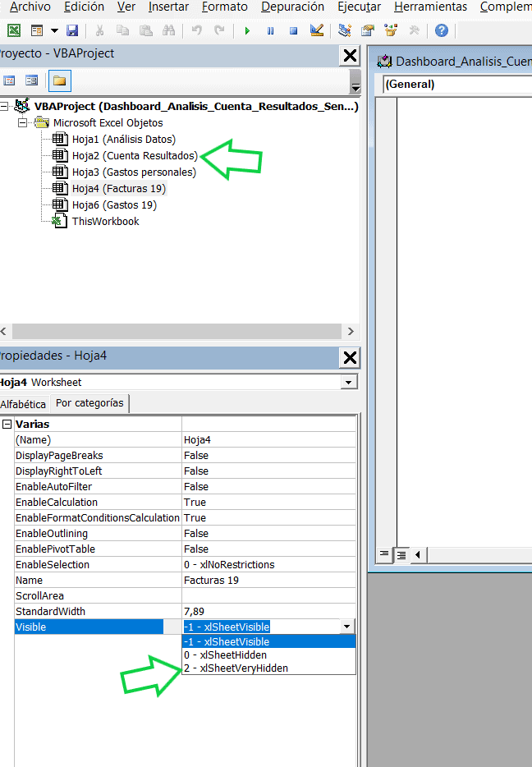Open the Visible property dropdown arrow
The image size is (532, 767).
(346, 627)
